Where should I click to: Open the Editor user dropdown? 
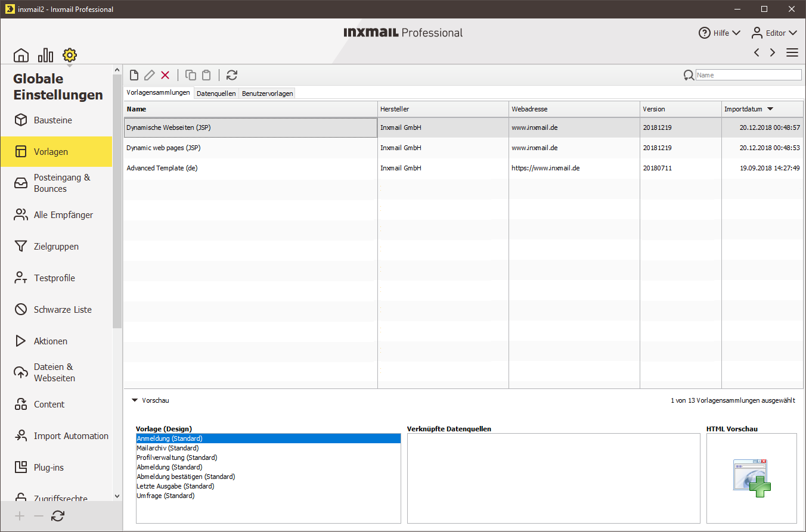pos(774,33)
